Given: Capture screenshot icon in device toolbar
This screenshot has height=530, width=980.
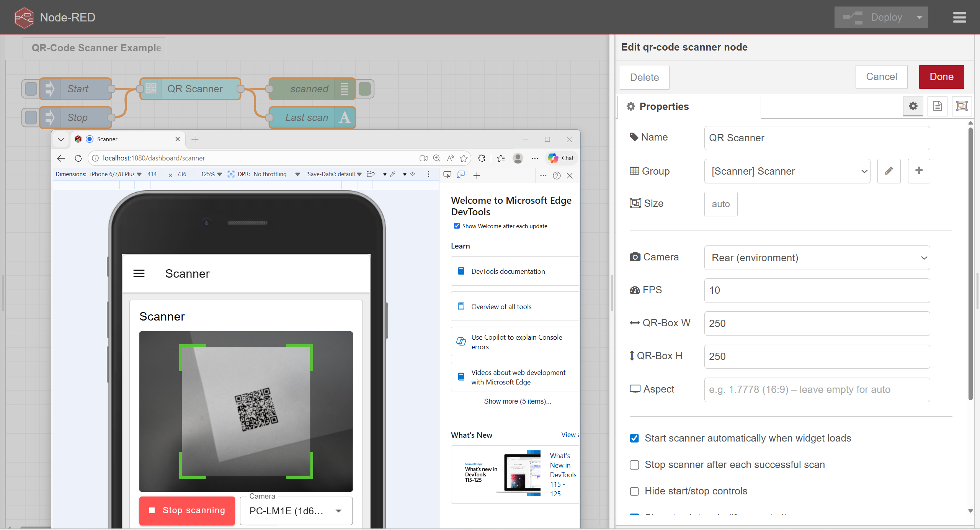Looking at the screenshot, I should [231, 174].
